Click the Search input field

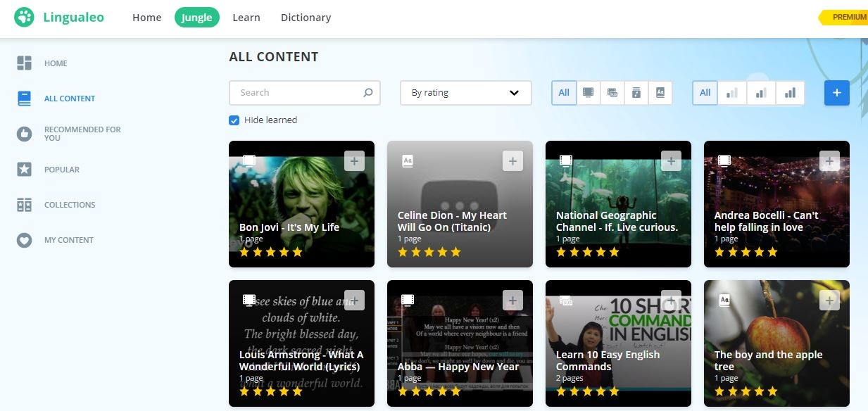[305, 93]
